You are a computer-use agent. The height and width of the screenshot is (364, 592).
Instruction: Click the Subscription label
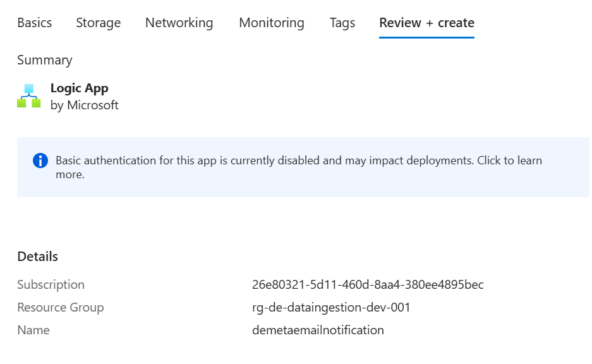coord(51,284)
